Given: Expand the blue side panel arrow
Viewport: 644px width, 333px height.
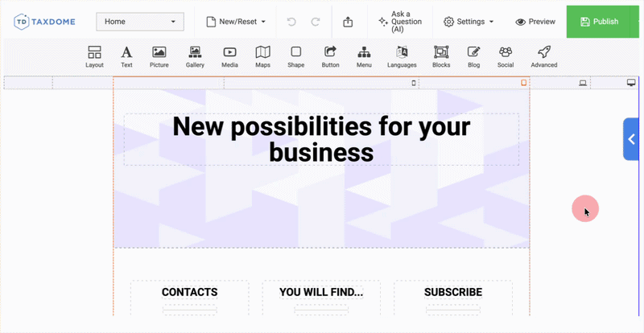Looking at the screenshot, I should click(632, 139).
